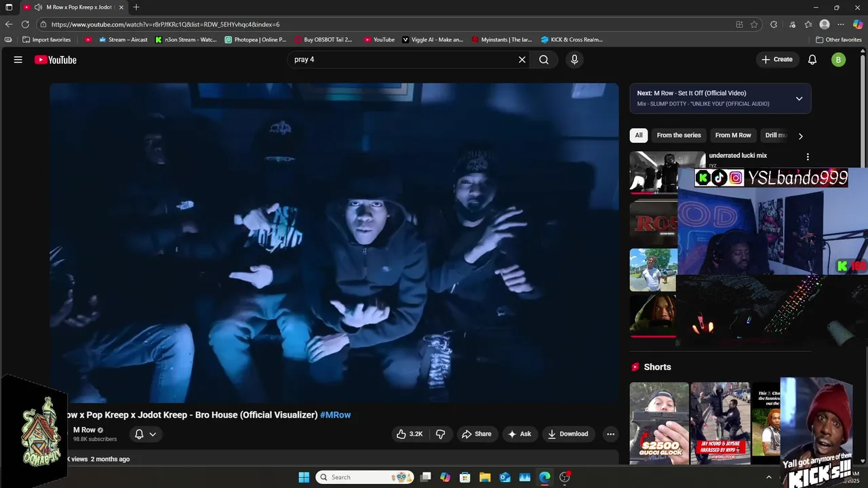Like the video showing 3.2K

tap(410, 434)
